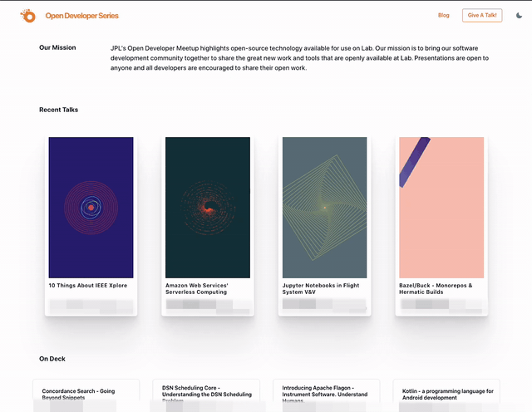Select the red particle swirl talk artwork

[208, 207]
